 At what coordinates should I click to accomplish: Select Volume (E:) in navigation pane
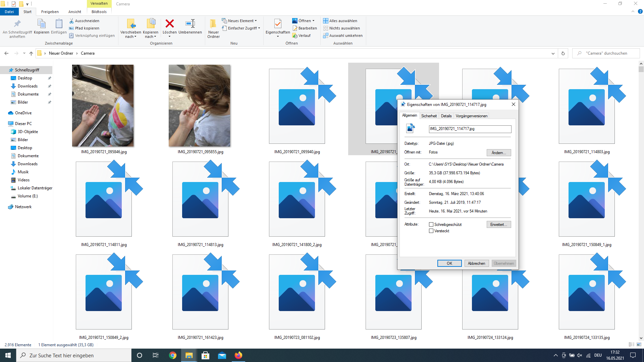[28, 196]
